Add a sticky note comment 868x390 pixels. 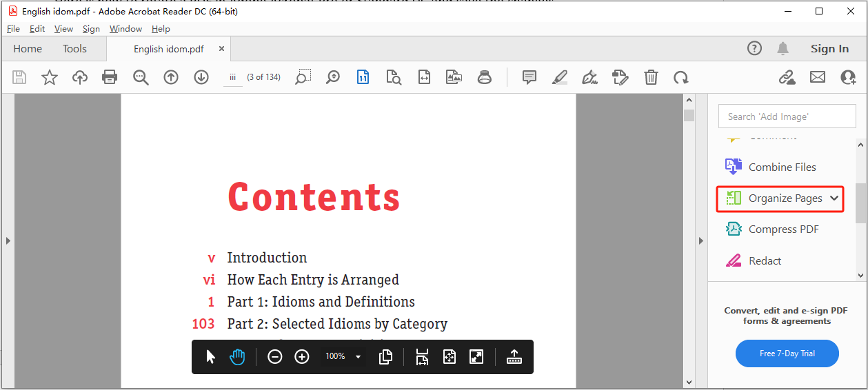(529, 77)
